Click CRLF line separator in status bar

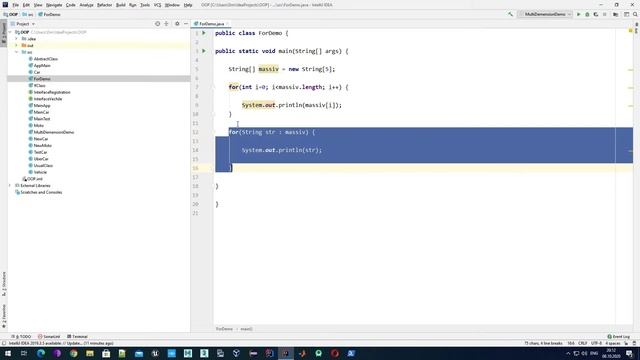(x=582, y=344)
